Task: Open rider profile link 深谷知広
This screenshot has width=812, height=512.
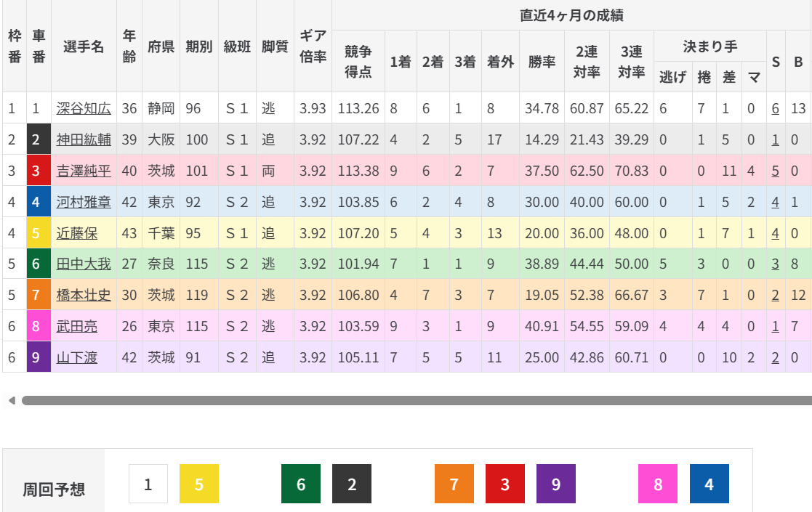Action: click(x=84, y=108)
